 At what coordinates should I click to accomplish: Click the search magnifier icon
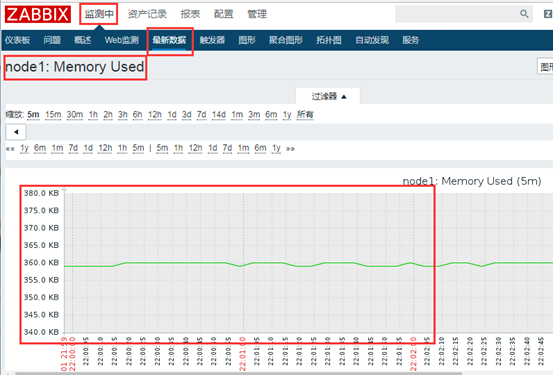[524, 14]
